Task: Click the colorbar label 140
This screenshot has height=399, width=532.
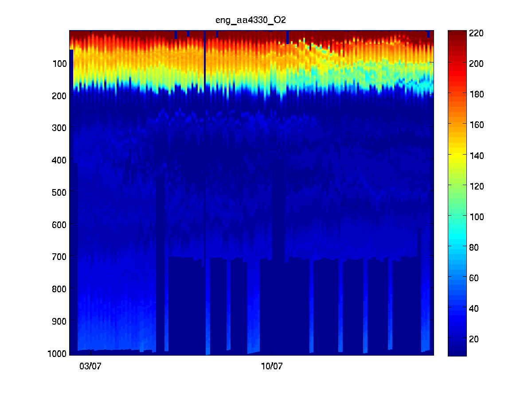Action: coord(477,155)
